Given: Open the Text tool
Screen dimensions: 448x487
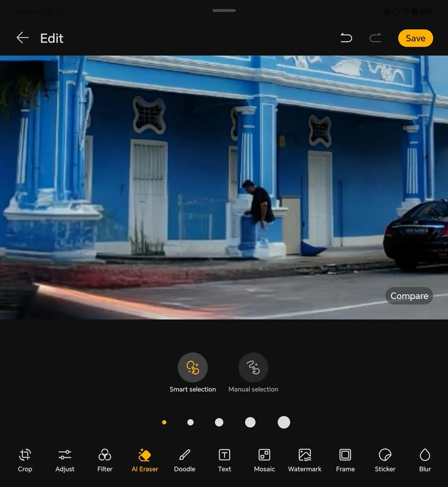Looking at the screenshot, I should tap(224, 460).
